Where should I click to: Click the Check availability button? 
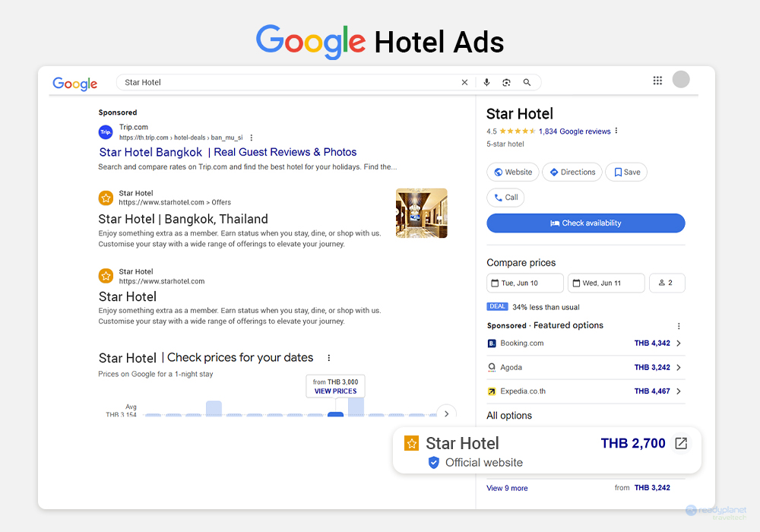coord(585,223)
